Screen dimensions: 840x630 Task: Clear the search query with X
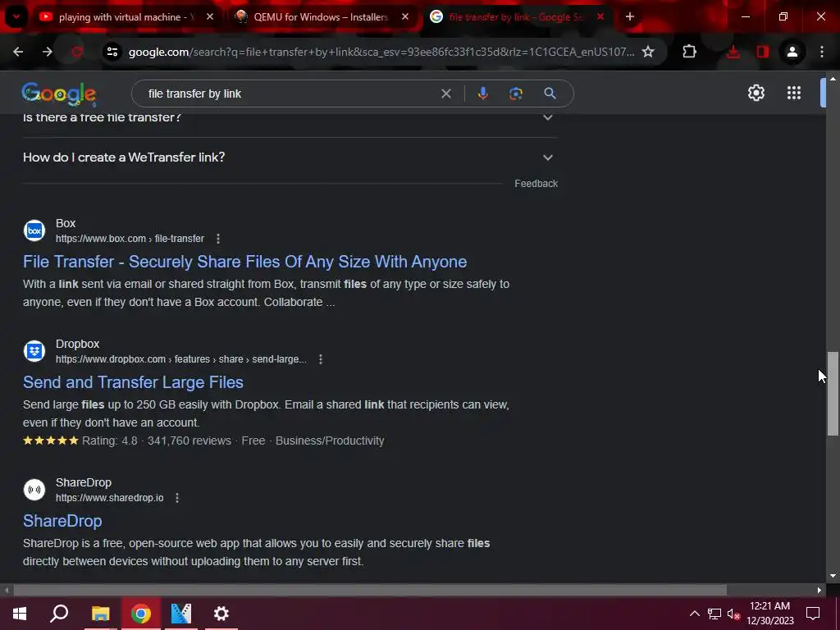[445, 94]
